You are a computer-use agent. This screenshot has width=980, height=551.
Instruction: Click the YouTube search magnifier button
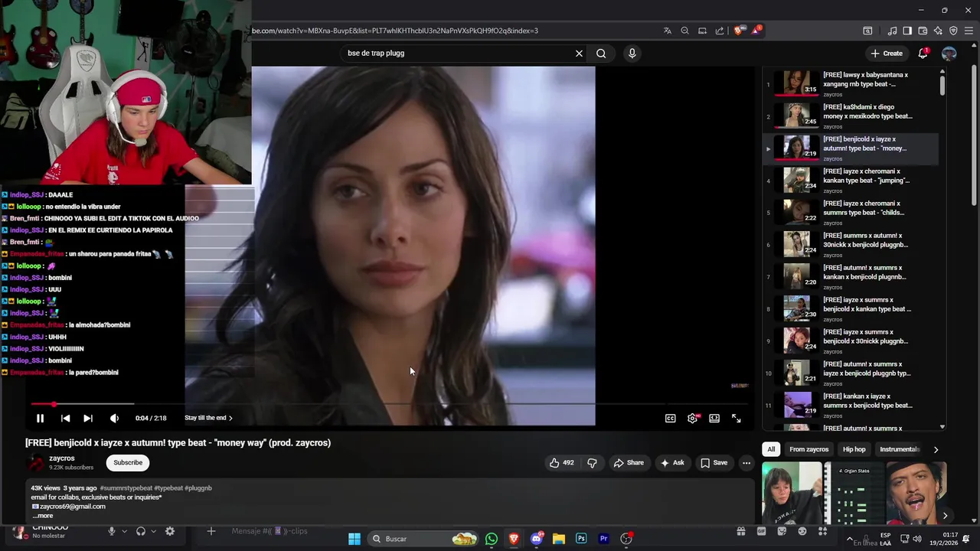point(601,54)
